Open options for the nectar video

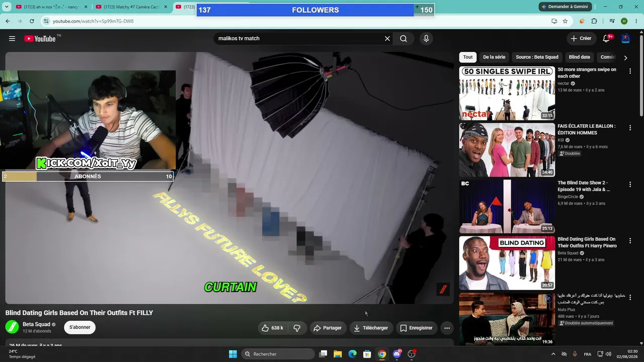[x=630, y=71]
